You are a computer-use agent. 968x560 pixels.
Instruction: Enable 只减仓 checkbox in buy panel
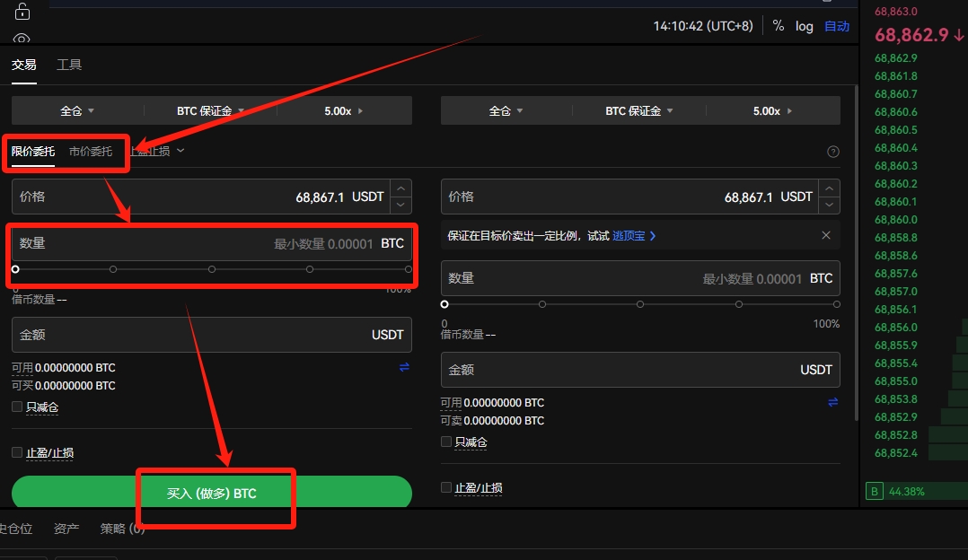[x=17, y=407]
